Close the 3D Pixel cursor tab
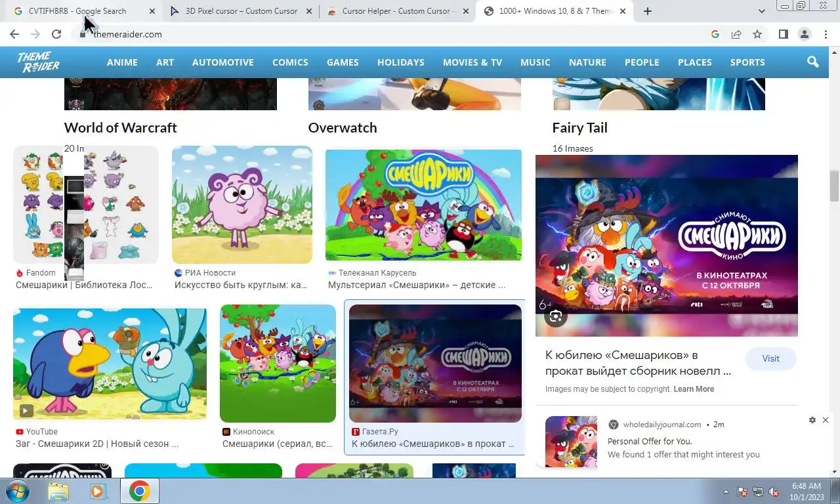 click(x=309, y=11)
